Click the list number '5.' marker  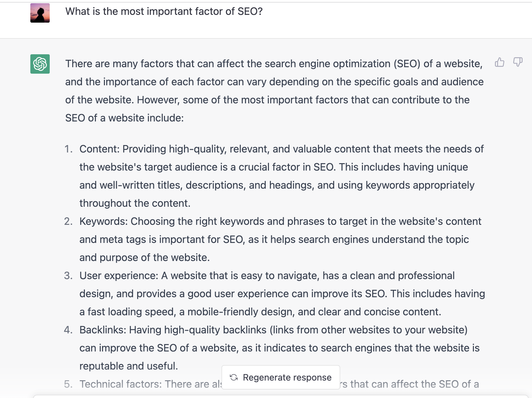coord(68,384)
